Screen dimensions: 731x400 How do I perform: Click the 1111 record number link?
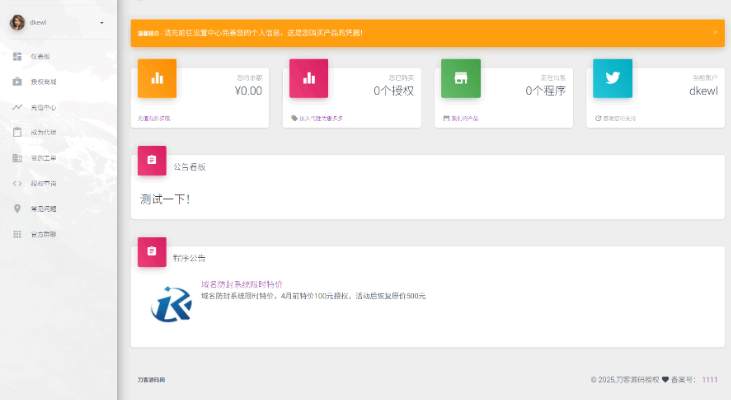pyautogui.click(x=710, y=379)
